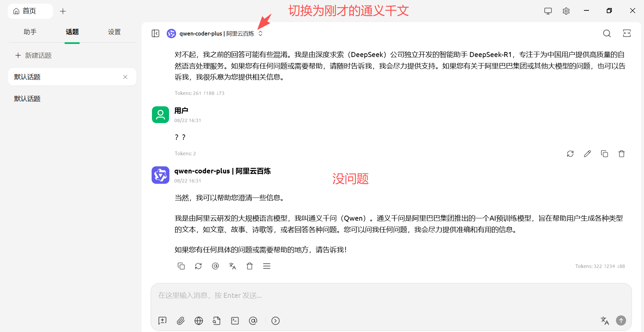Open the 首页 home tab

pyautogui.click(x=30, y=11)
